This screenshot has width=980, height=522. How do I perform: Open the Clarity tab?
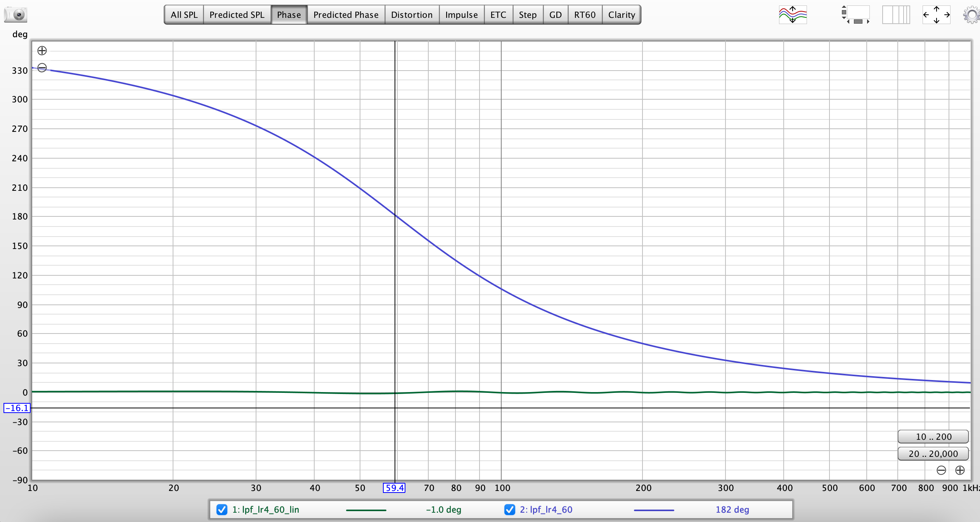(622, 15)
